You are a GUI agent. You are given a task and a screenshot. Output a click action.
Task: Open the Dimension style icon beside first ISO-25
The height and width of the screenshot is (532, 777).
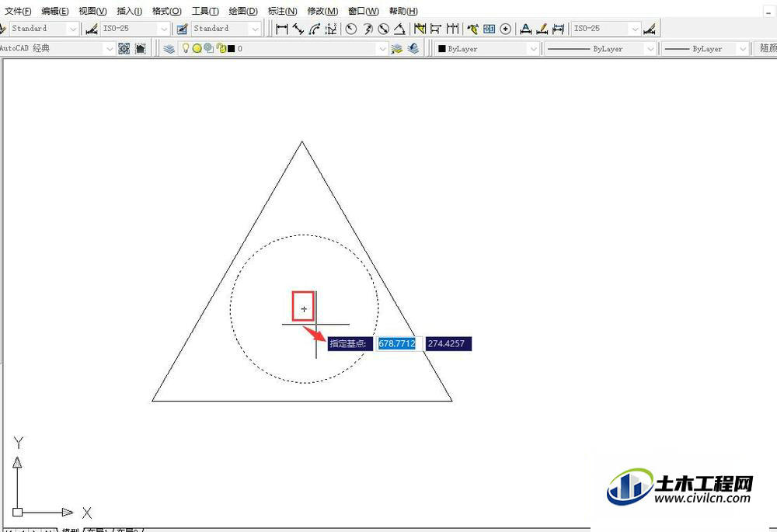(92, 29)
